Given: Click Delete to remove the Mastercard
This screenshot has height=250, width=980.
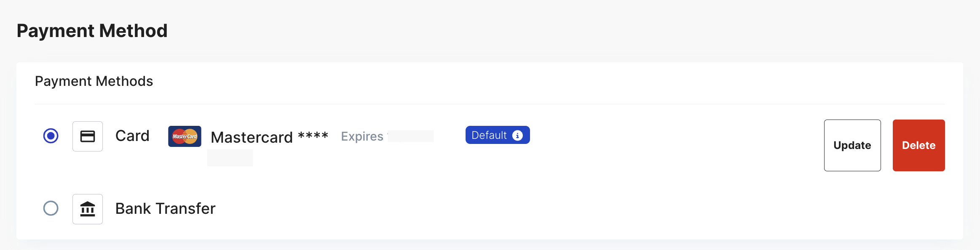Looking at the screenshot, I should (918, 145).
